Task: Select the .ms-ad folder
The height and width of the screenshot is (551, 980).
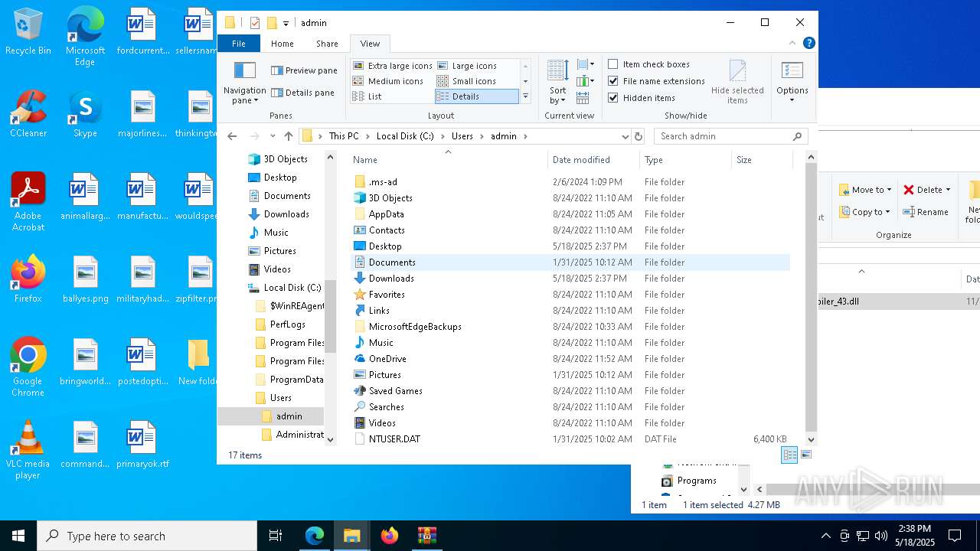Action: (x=570, y=182)
